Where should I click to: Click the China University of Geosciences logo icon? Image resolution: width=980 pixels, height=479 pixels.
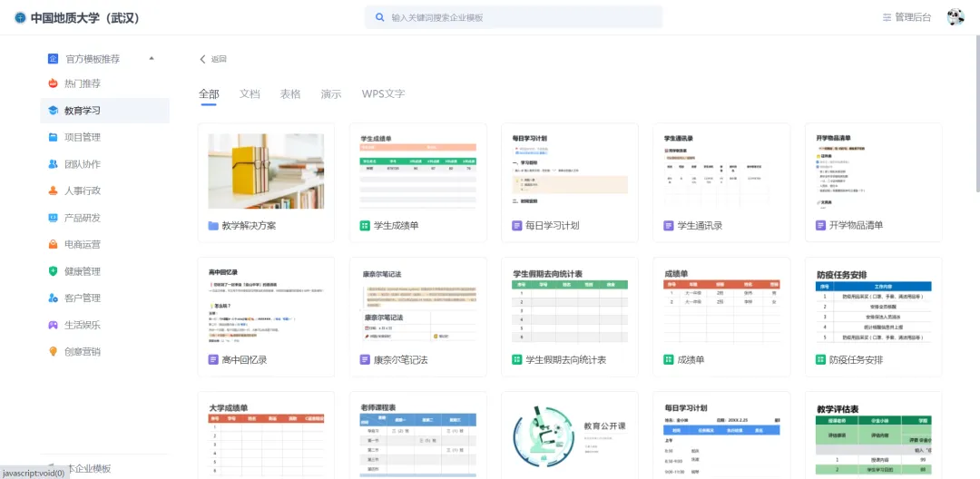pyautogui.click(x=20, y=17)
